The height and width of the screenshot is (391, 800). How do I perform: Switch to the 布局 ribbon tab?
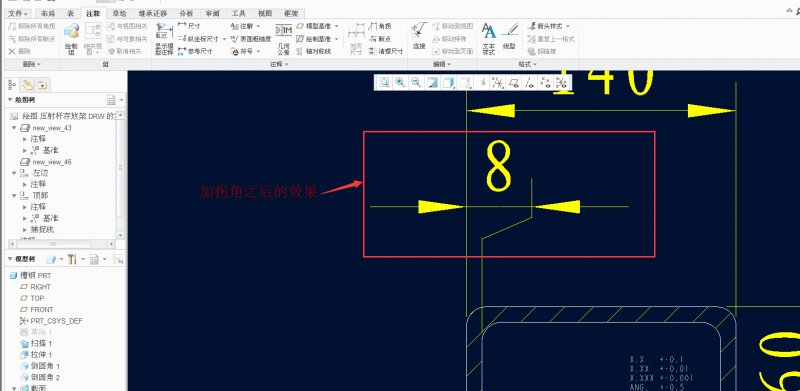[x=47, y=14]
